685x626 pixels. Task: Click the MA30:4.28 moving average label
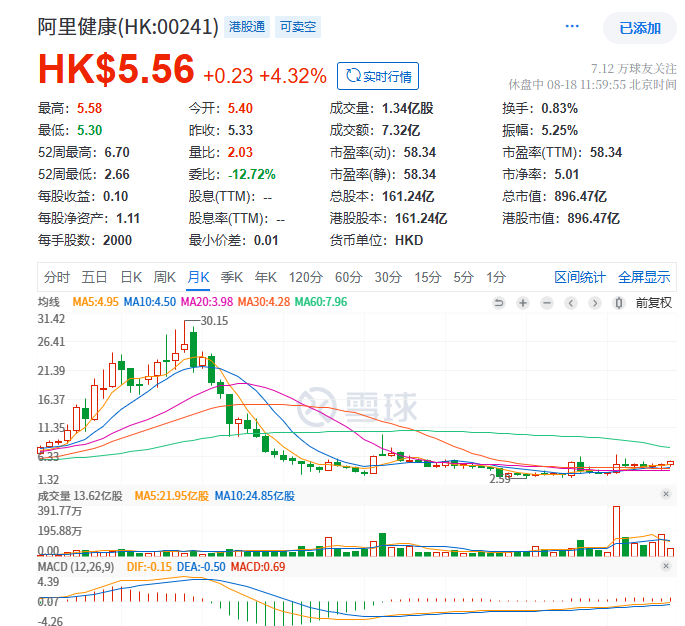tap(264, 302)
